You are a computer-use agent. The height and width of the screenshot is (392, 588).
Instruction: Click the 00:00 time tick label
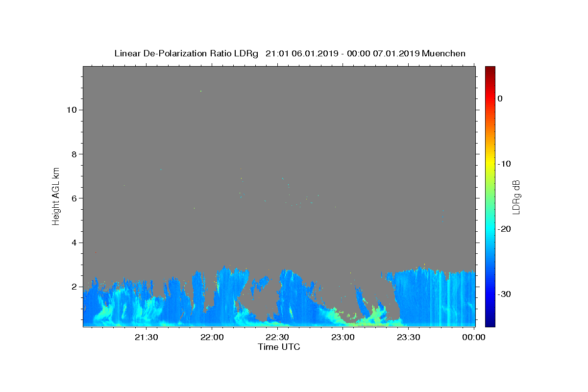(474, 337)
